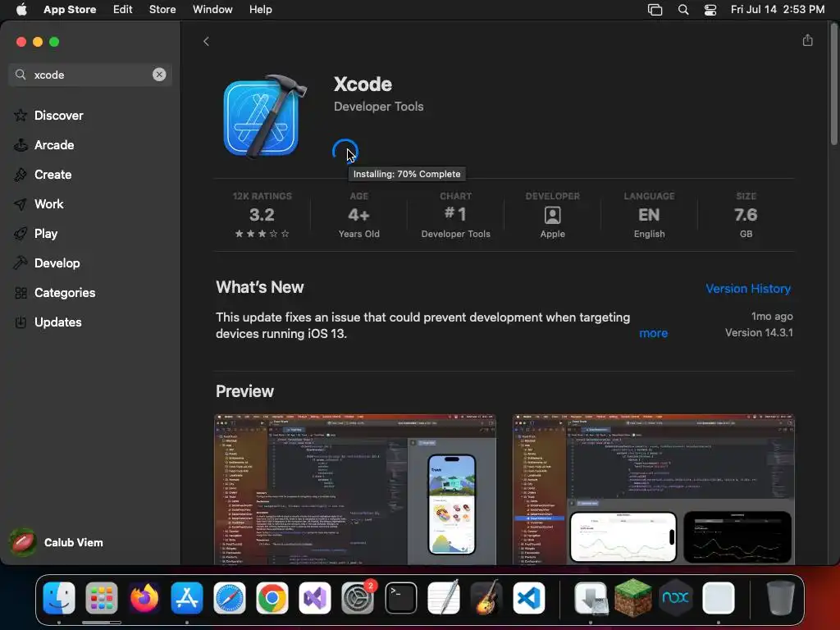
Task: Open Visual Studio from the Dock
Action: 315,598
